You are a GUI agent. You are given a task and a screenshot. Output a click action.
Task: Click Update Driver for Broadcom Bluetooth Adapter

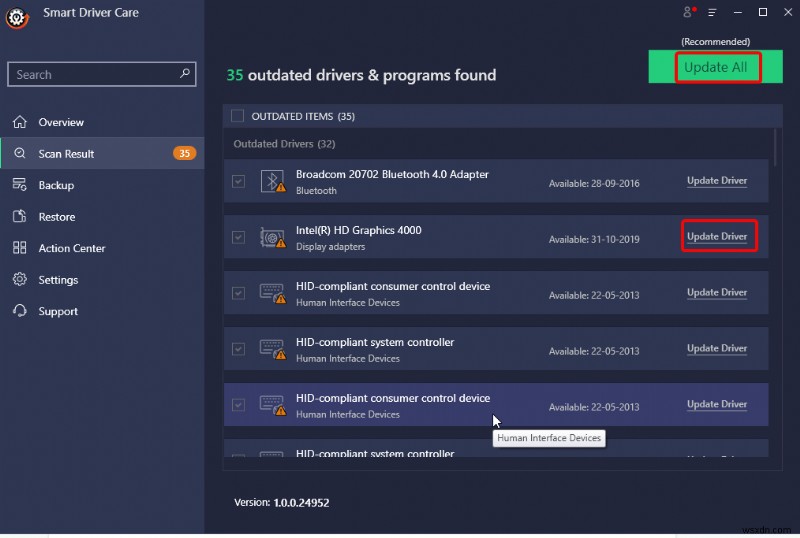point(717,181)
